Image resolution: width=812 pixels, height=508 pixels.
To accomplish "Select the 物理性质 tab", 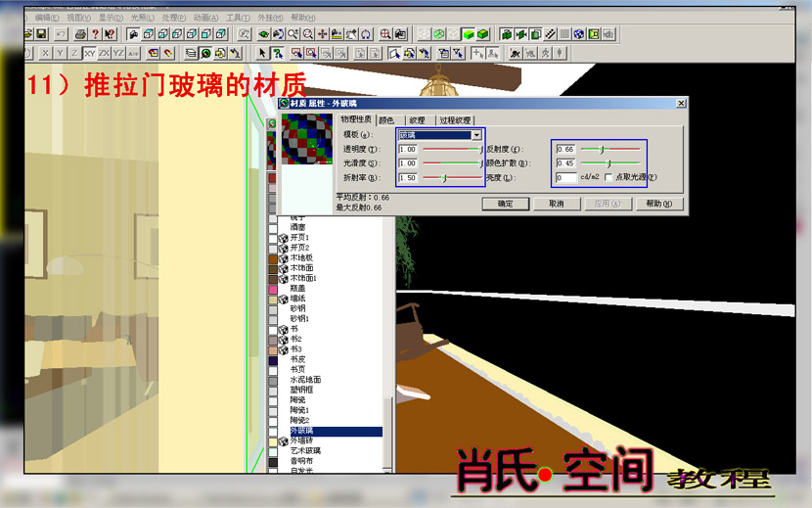I will tap(356, 119).
